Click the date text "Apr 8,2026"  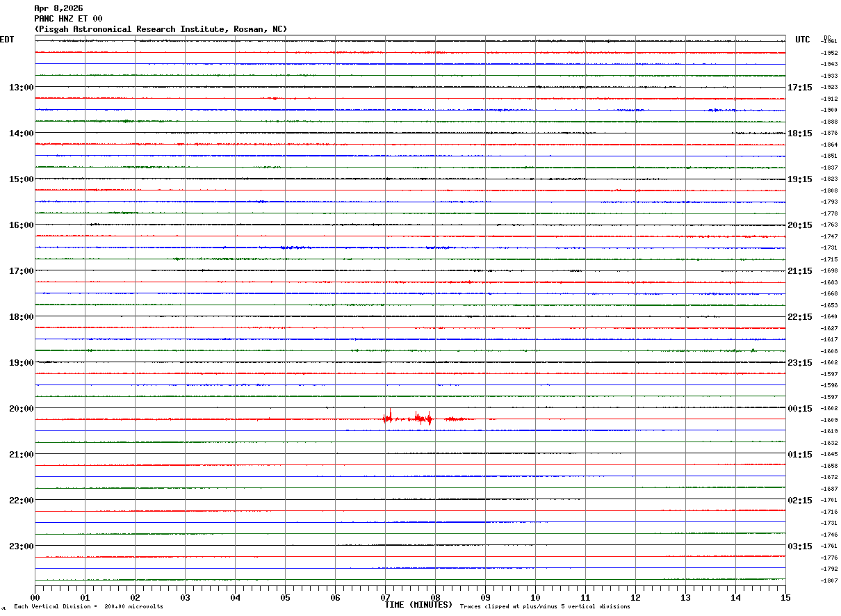coord(58,8)
